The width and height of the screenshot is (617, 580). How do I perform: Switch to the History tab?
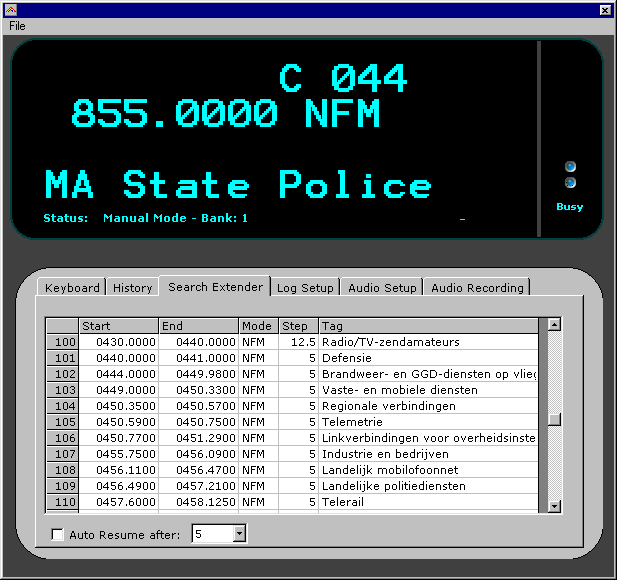point(133,288)
